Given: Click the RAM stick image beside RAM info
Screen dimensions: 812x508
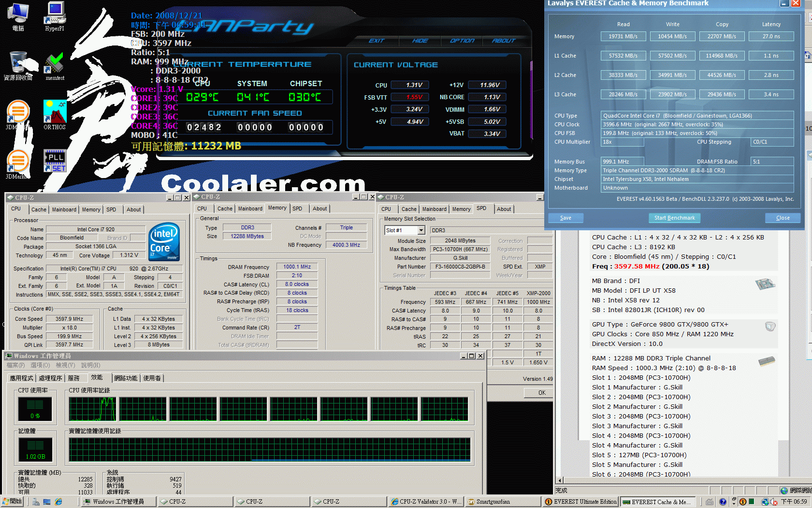Looking at the screenshot, I should pos(767,361).
